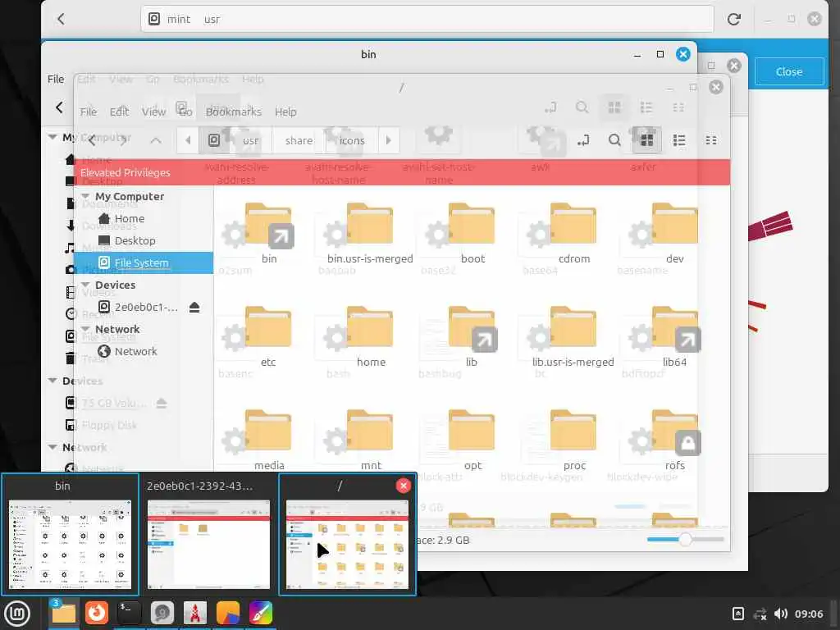The image size is (840, 630).
Task: Collapse Devices section in / window sidebar
Action: (x=85, y=285)
